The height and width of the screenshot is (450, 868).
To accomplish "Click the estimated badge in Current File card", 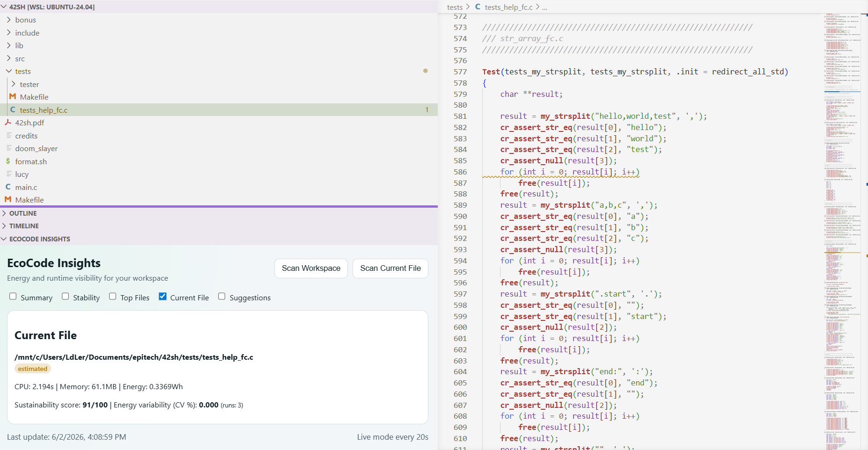I will click(33, 369).
